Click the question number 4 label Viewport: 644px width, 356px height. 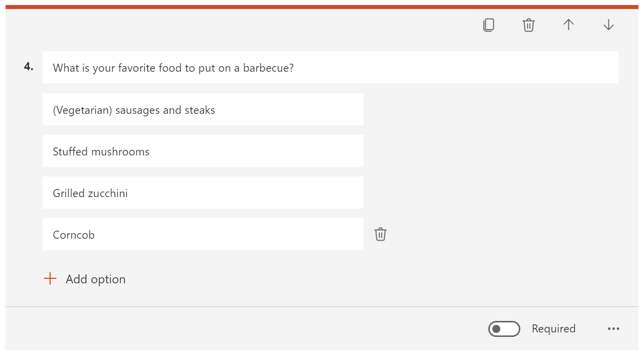pos(29,66)
